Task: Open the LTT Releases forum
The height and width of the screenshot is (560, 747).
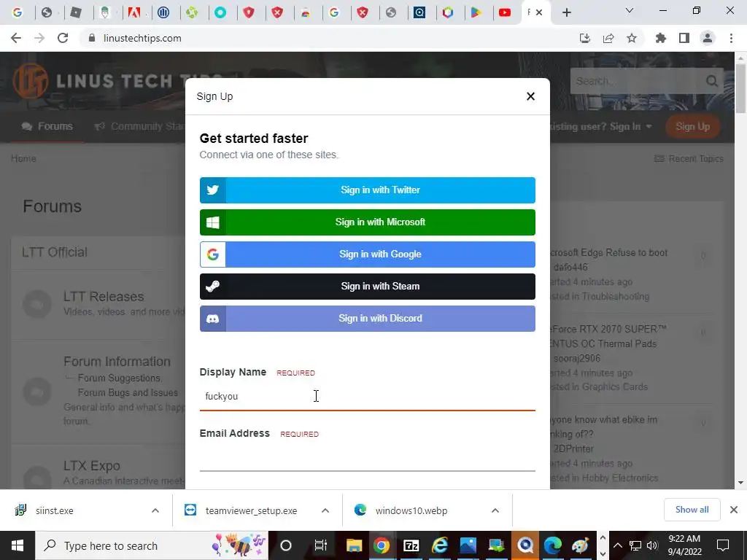Action: tap(104, 296)
